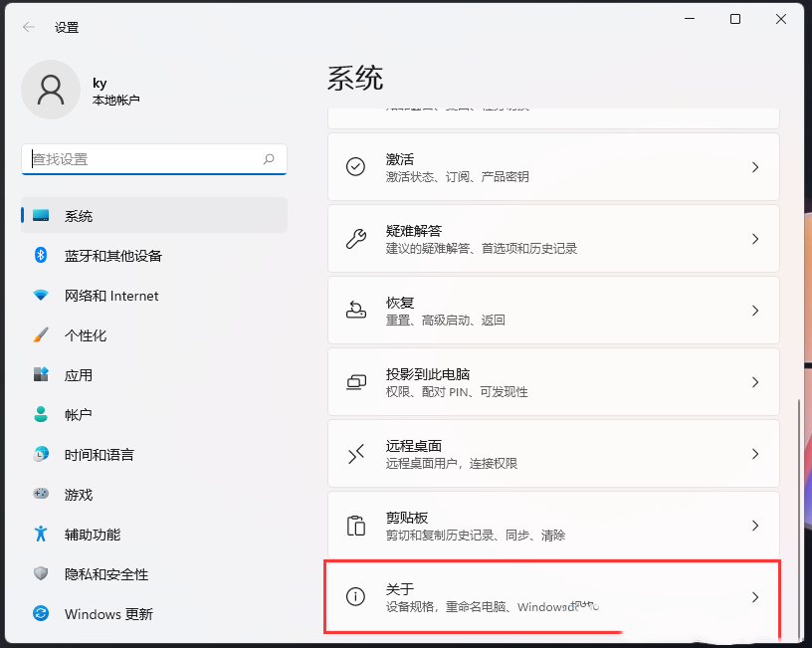Expand the 关于 settings row chevron

point(754,597)
